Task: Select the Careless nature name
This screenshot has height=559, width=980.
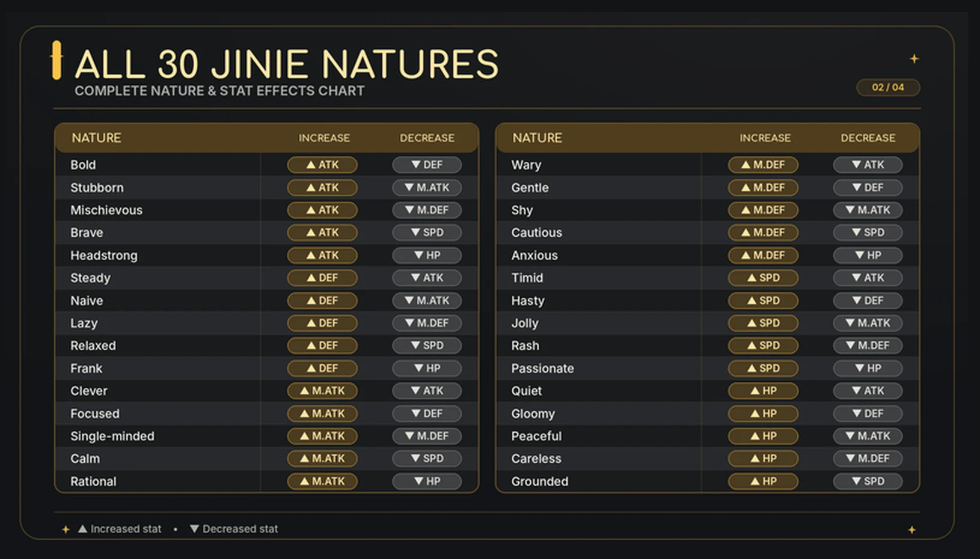Action: (536, 459)
